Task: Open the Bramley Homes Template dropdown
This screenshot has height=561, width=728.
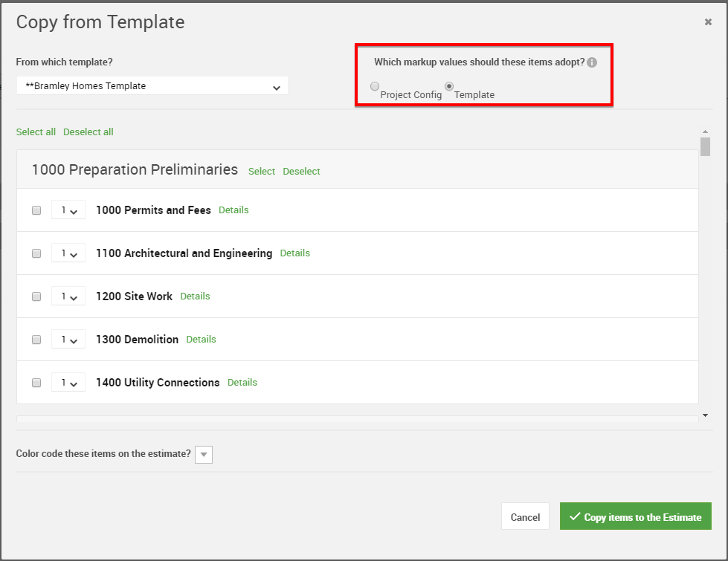Action: click(152, 86)
